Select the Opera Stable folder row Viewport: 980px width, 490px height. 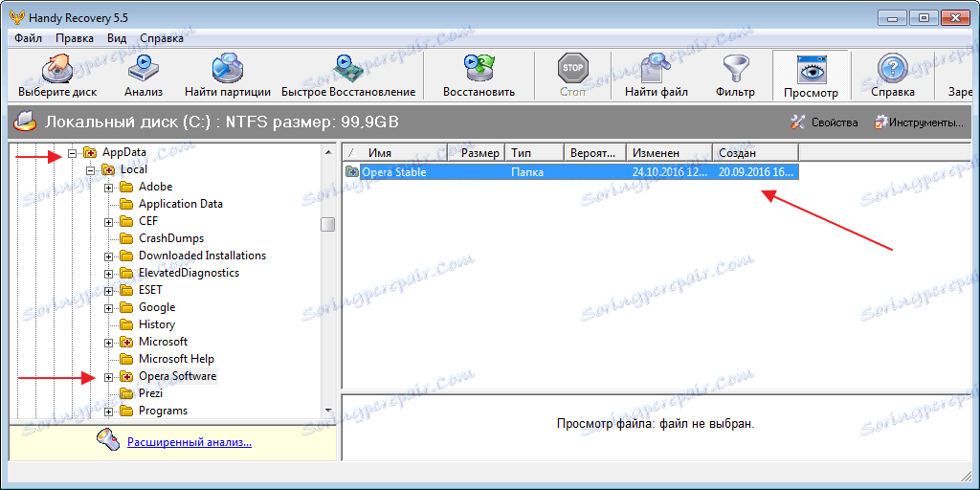(571, 172)
